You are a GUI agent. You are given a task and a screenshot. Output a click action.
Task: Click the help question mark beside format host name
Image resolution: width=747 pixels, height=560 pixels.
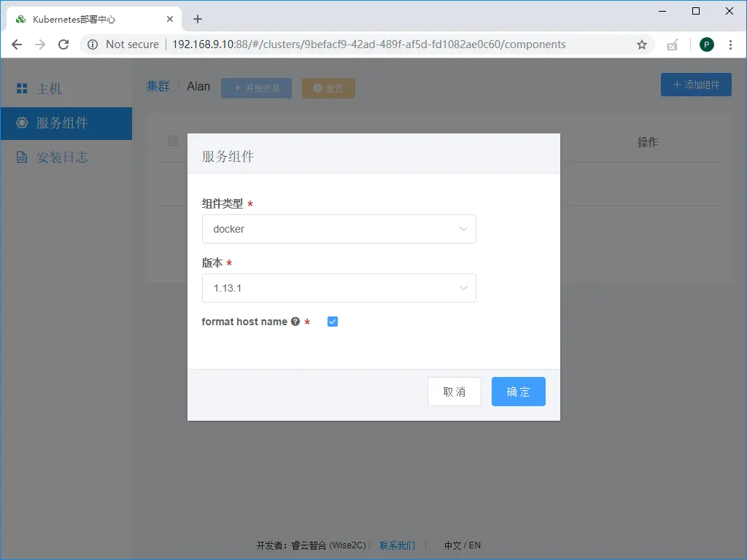295,322
